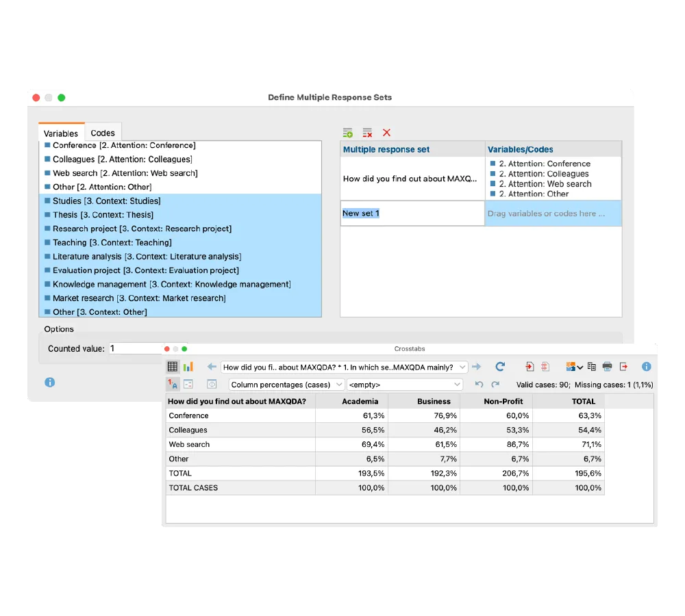Print the Crosstabs table

[x=607, y=367]
